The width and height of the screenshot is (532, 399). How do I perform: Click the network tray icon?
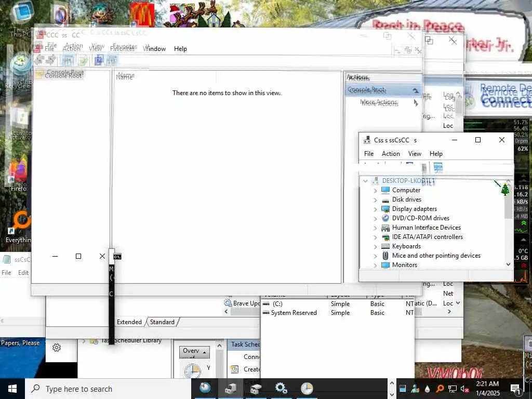pyautogui.click(x=453, y=389)
